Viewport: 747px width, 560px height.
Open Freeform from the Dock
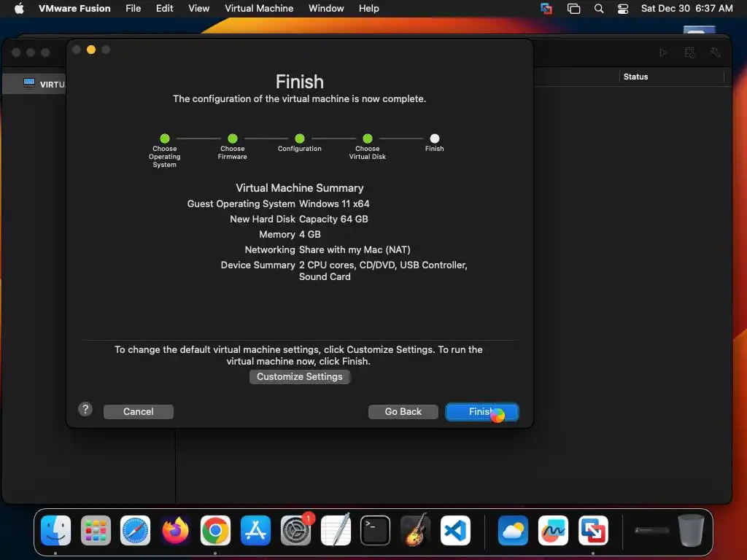coord(553,530)
